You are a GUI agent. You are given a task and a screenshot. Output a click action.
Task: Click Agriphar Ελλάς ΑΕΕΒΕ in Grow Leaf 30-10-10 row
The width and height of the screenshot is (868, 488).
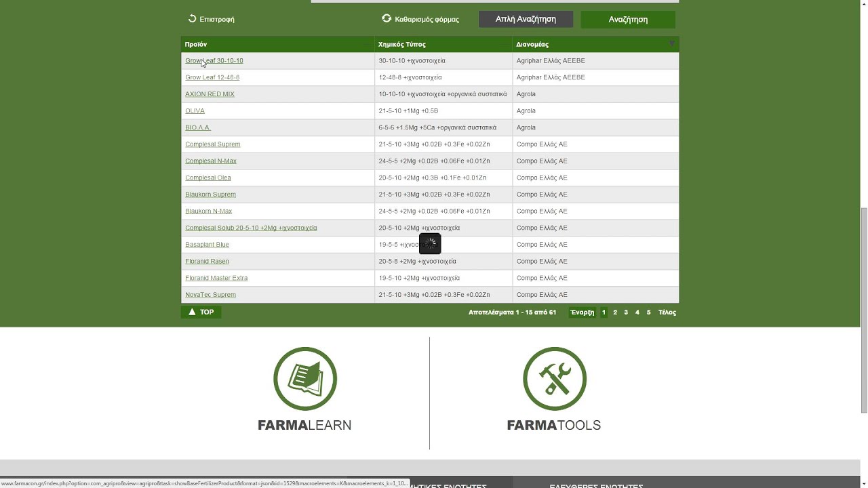551,61
